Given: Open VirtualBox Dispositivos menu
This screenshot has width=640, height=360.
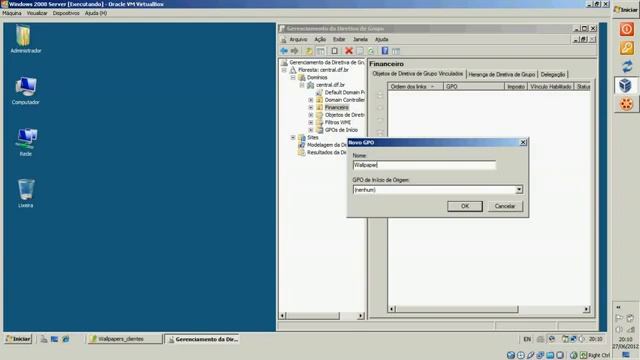Looking at the screenshot, I should [66, 13].
